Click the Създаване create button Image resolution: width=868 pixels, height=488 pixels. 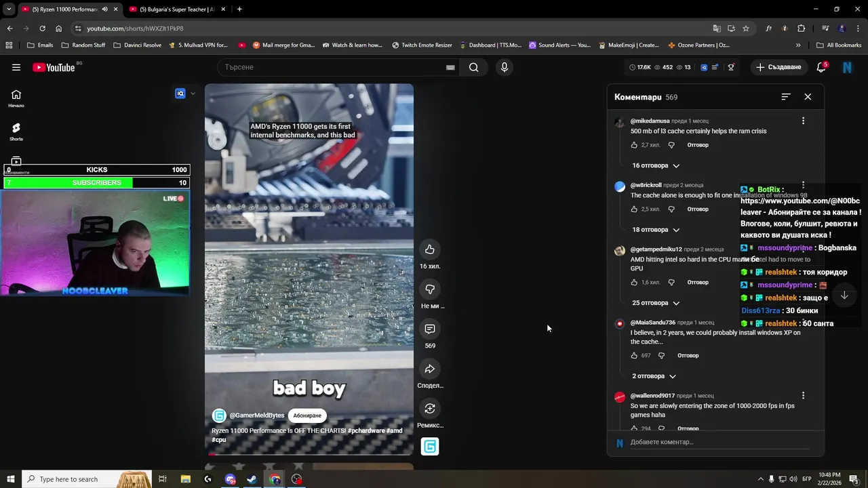click(779, 67)
